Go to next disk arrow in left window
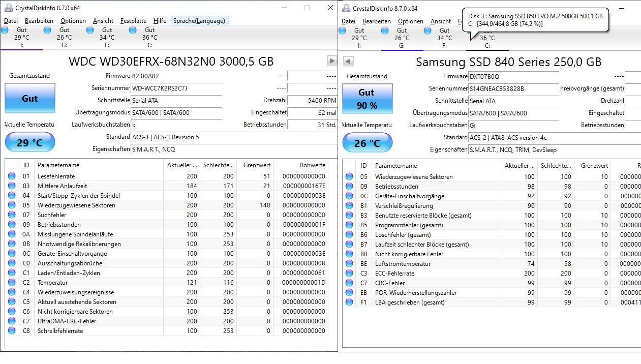This screenshot has width=641, height=364. click(332, 61)
